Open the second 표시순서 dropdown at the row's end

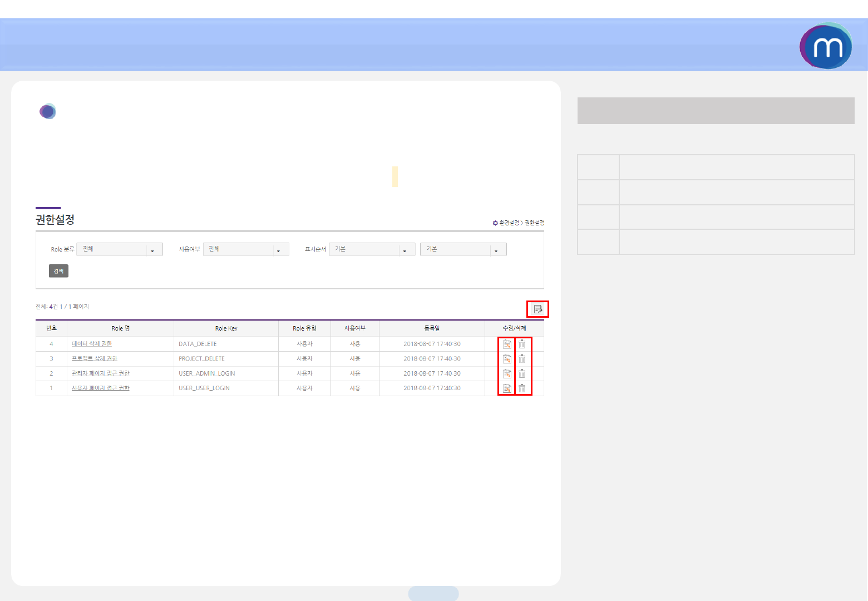(463, 249)
